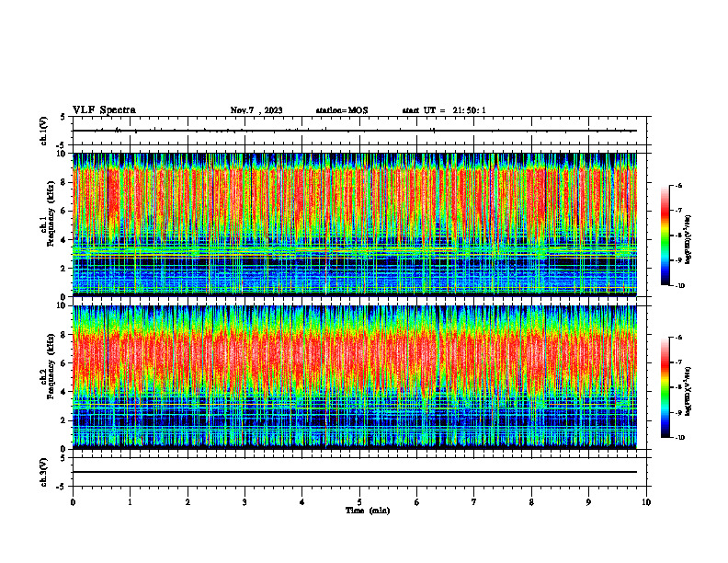Click the date 'Nov.7 , 2023' in header

click(256, 110)
